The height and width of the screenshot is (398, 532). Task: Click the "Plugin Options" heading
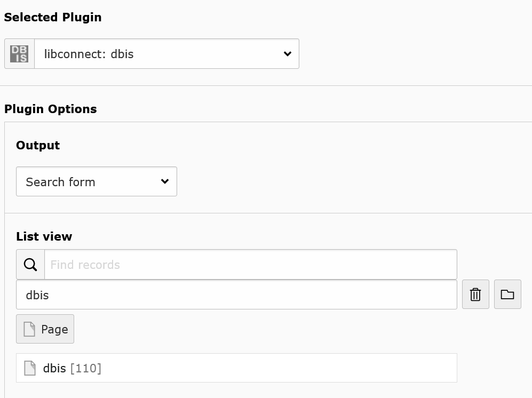(x=51, y=109)
